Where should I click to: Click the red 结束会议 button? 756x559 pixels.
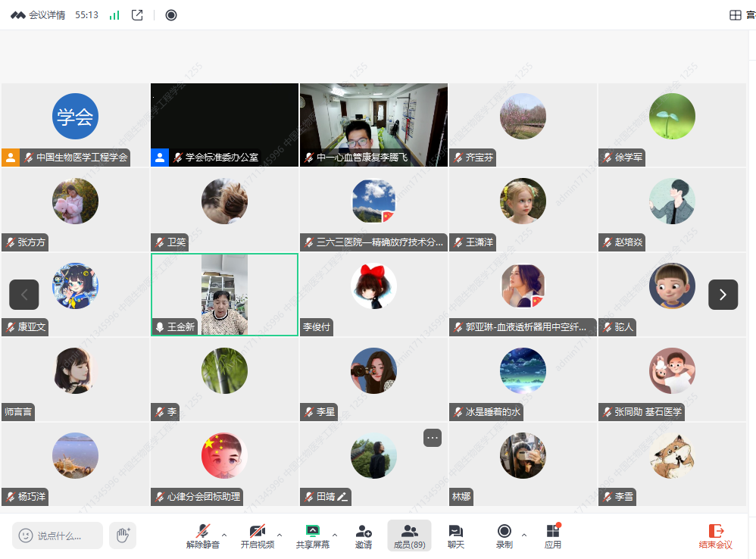(715, 536)
